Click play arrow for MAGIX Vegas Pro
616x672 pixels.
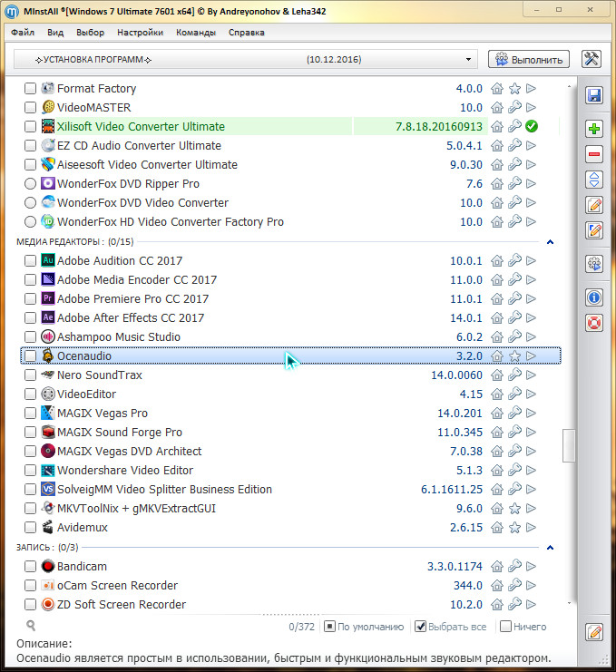[531, 414]
